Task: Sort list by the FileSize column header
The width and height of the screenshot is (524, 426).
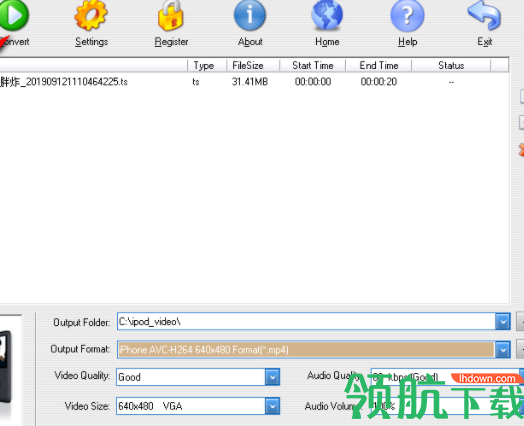Action: coord(253,65)
